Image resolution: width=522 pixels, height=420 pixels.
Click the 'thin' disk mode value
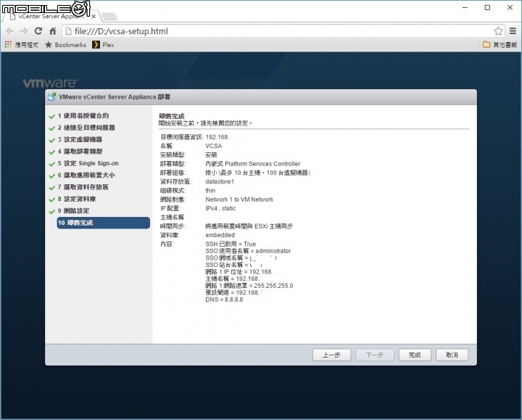(210, 191)
